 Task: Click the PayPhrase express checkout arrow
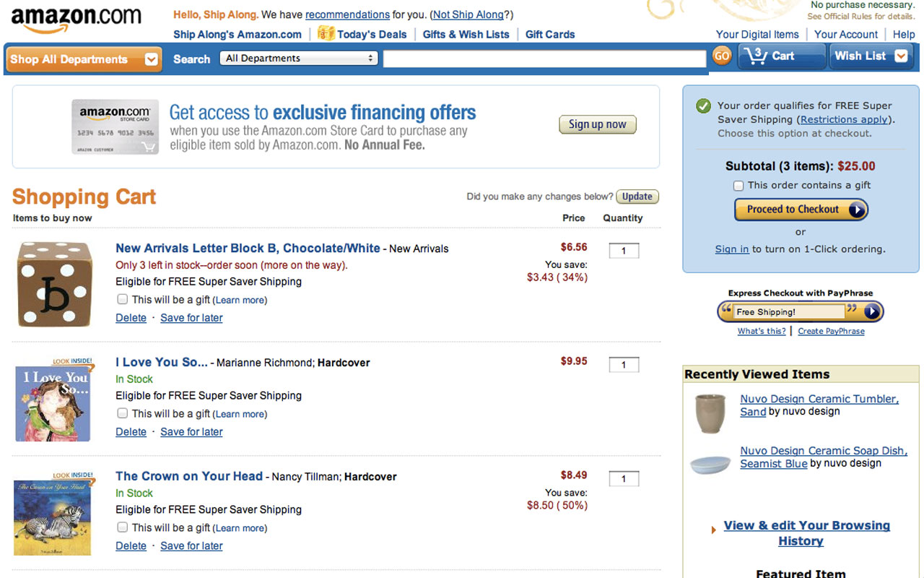click(872, 312)
